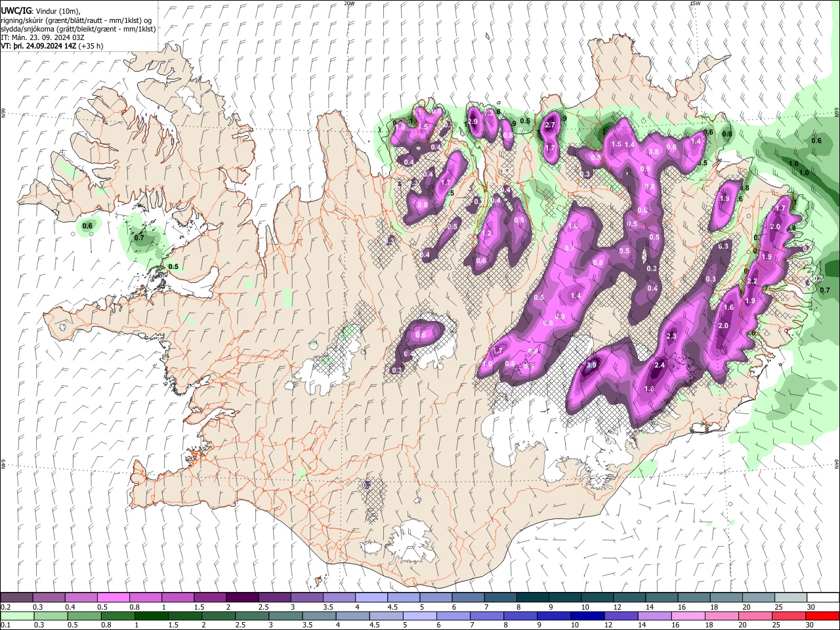The height and width of the screenshot is (630, 840).
Task: Pick the light pink 16–18 swatch, lower scale
Action: pos(687,616)
